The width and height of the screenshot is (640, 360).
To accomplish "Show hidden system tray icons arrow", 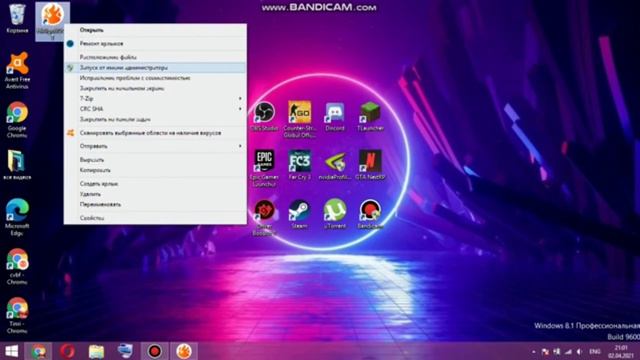I will (533, 351).
